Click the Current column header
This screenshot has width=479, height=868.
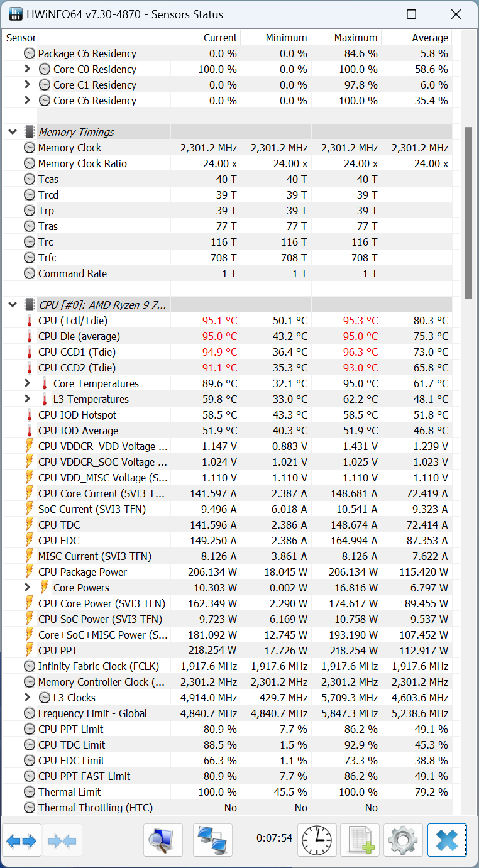(205, 38)
